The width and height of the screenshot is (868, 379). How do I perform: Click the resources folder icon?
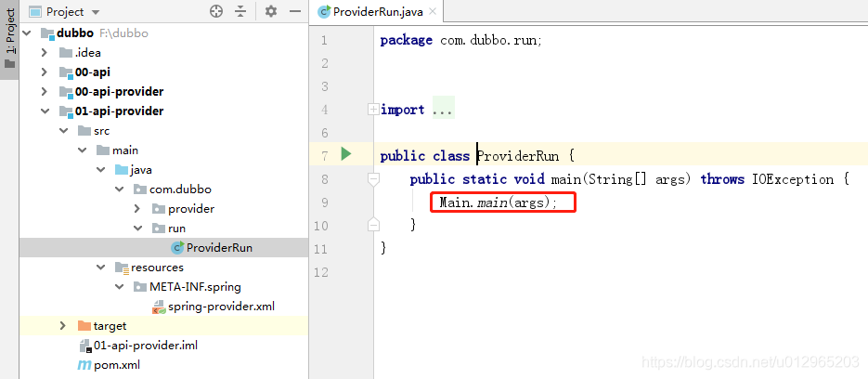click(x=122, y=268)
